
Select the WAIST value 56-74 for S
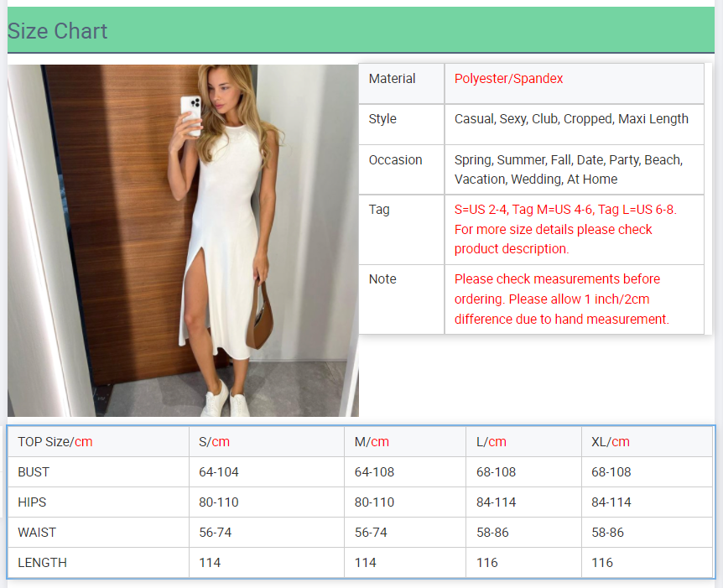tap(216, 533)
